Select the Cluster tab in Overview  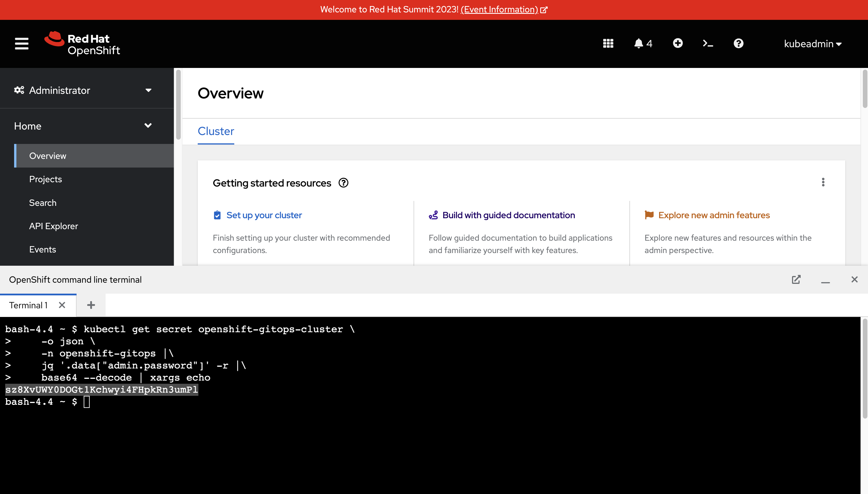[216, 131]
